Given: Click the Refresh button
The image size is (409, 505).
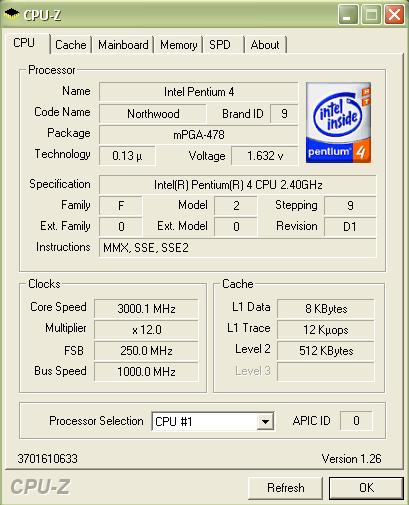Looking at the screenshot, I should 286,488.
